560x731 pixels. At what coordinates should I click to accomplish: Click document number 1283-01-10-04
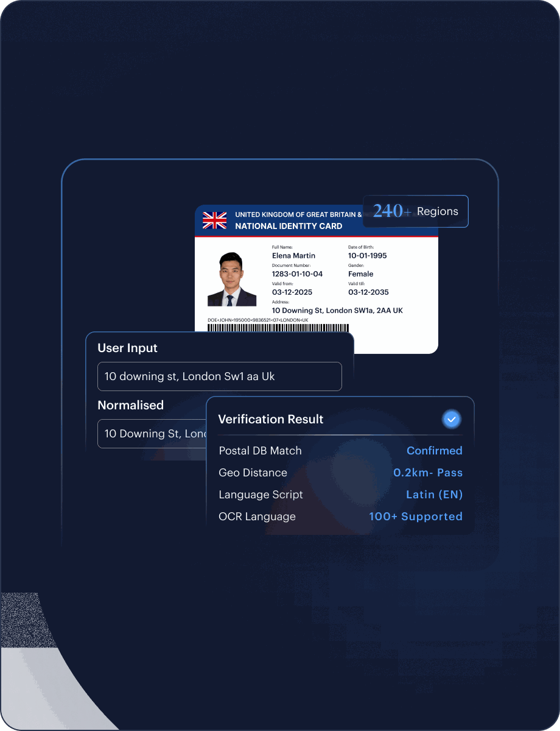298,274
